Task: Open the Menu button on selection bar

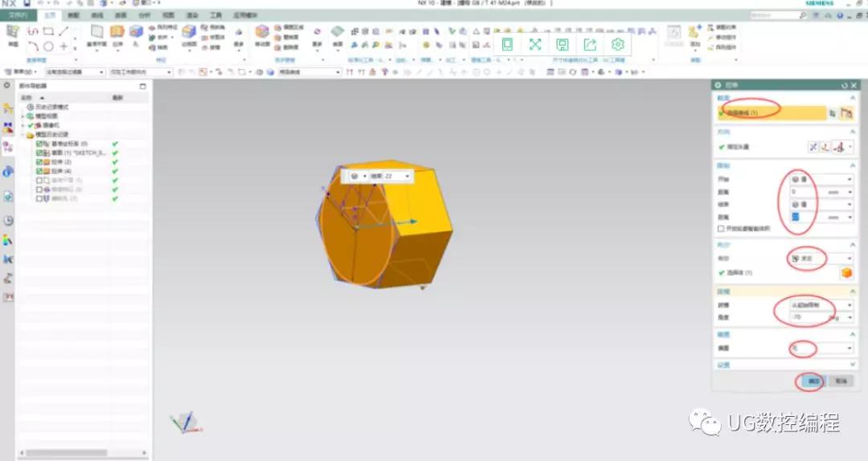Action: click(x=20, y=72)
